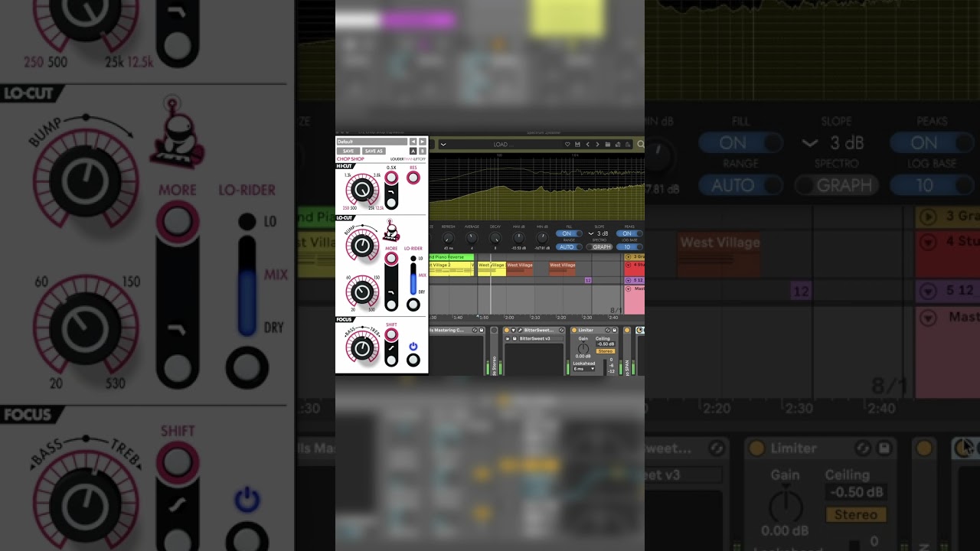Click the Limiter hot-swap icon in the center chain
The height and width of the screenshot is (551, 980).
pyautogui.click(x=607, y=330)
